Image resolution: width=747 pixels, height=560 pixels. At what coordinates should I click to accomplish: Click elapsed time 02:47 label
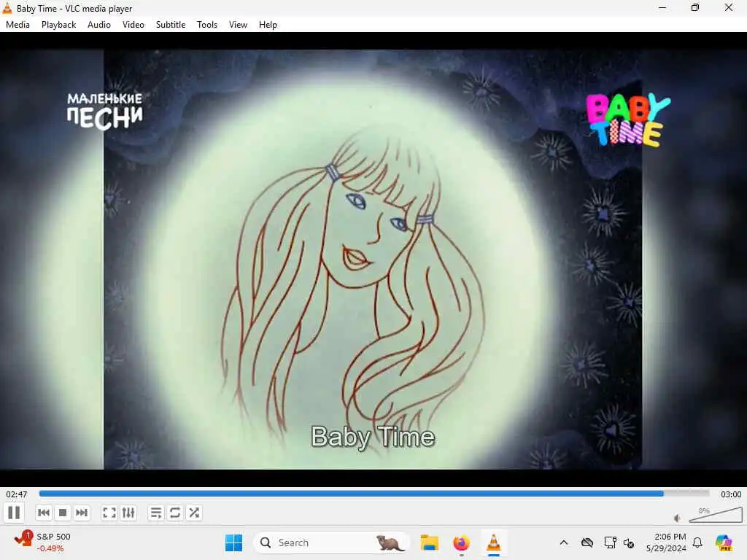click(x=17, y=494)
